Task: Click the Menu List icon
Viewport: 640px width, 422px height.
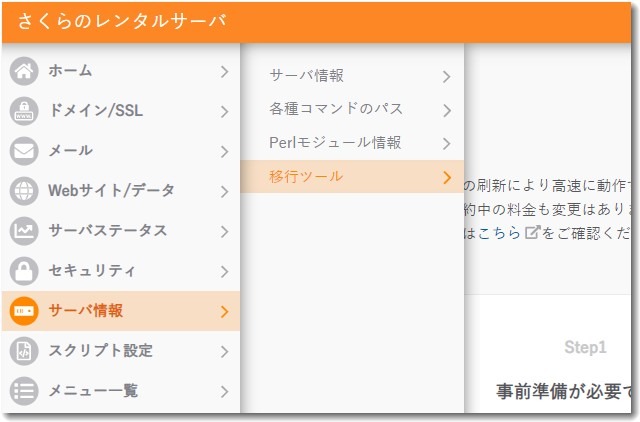Action: [x=24, y=391]
